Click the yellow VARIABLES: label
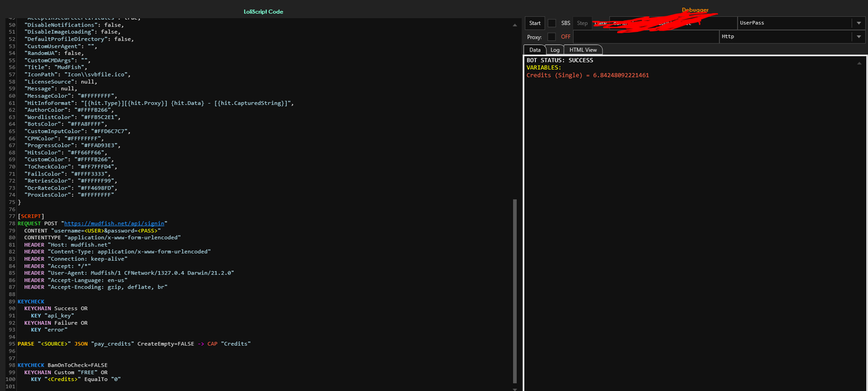Image resolution: width=868 pixels, height=391 pixels. point(544,68)
